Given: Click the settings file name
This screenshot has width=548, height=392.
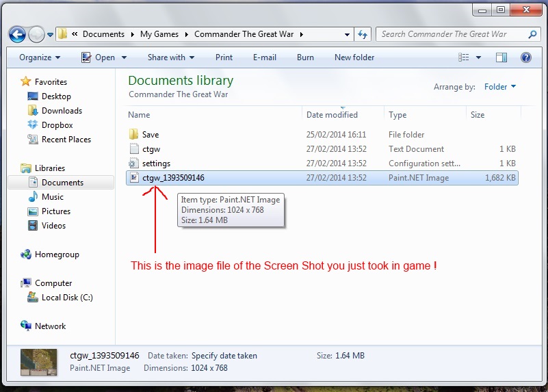Looking at the screenshot, I should pyautogui.click(x=156, y=164).
